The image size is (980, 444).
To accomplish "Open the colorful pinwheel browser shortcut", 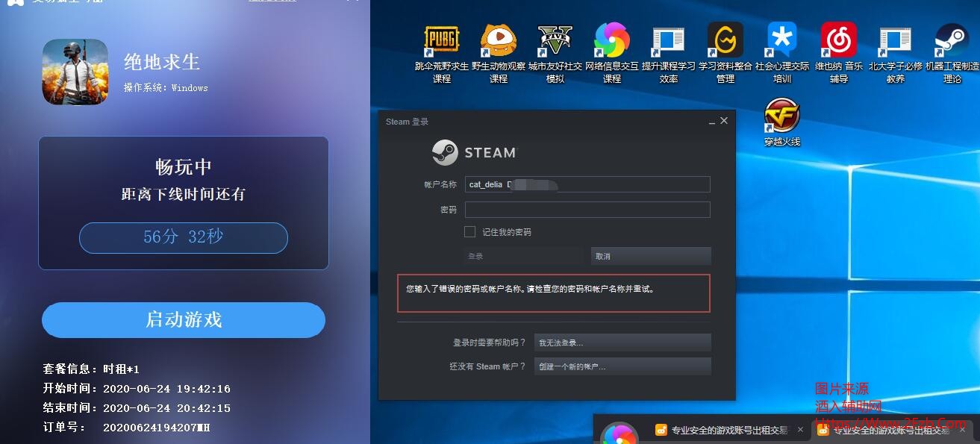I will coord(612,40).
